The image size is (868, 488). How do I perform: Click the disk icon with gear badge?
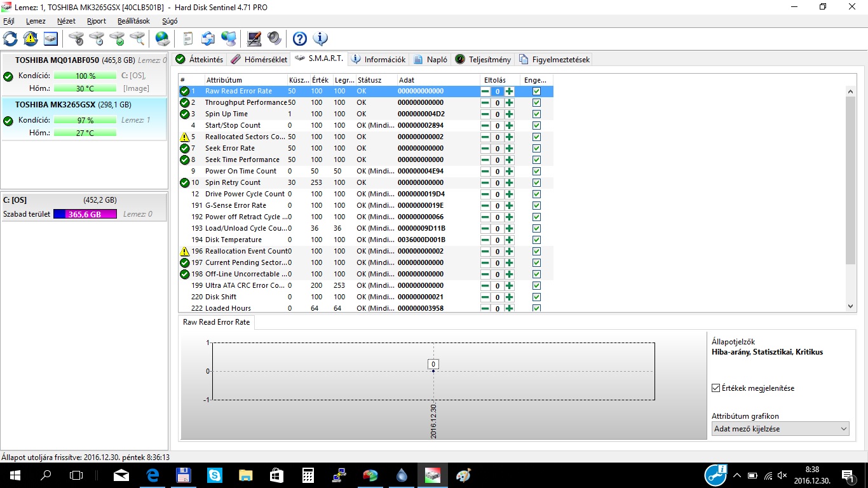[x=76, y=39]
